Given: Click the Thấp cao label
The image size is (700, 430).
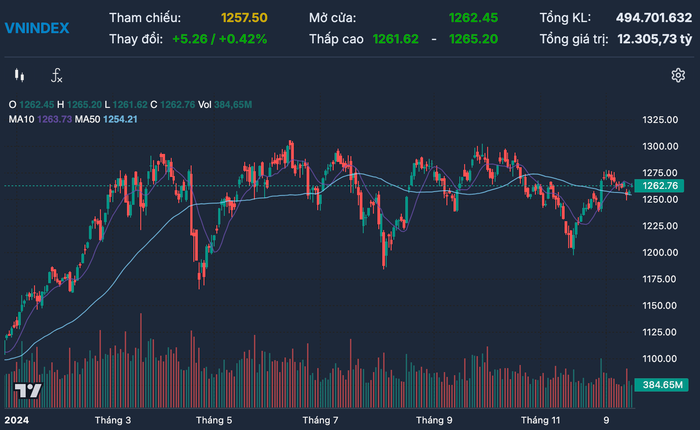Looking at the screenshot, I should (x=336, y=39).
